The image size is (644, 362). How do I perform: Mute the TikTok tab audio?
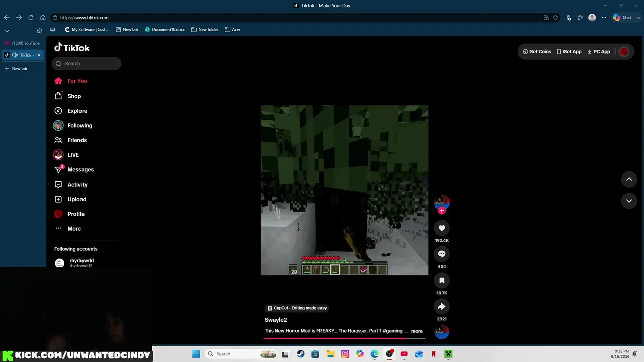[15, 55]
